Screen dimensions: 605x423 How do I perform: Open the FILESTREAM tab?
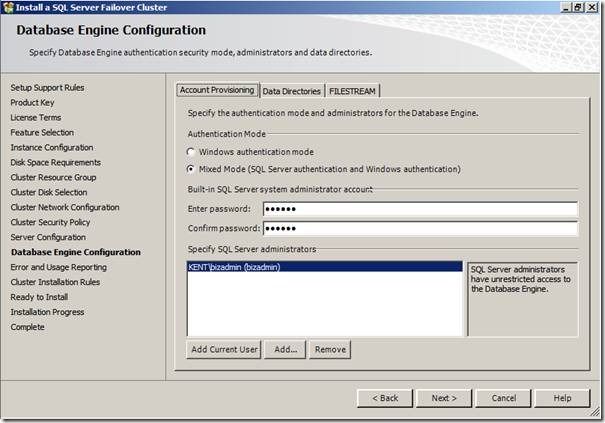[x=352, y=91]
